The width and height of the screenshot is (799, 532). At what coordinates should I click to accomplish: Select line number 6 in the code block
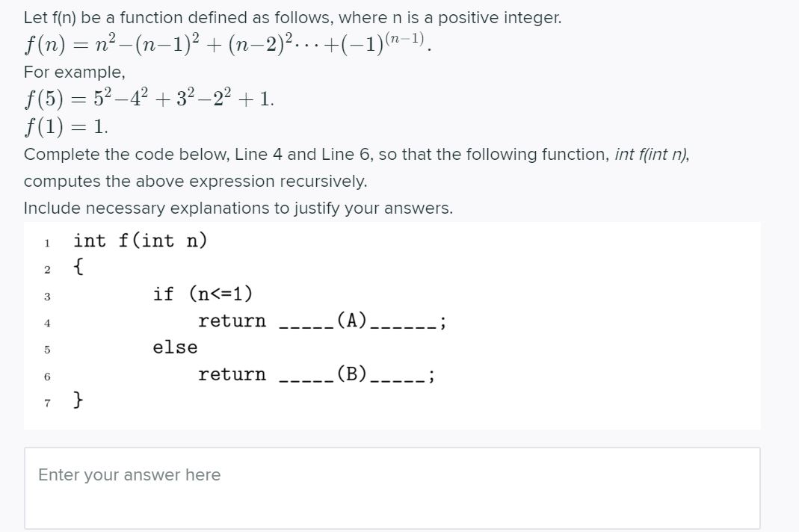point(46,376)
